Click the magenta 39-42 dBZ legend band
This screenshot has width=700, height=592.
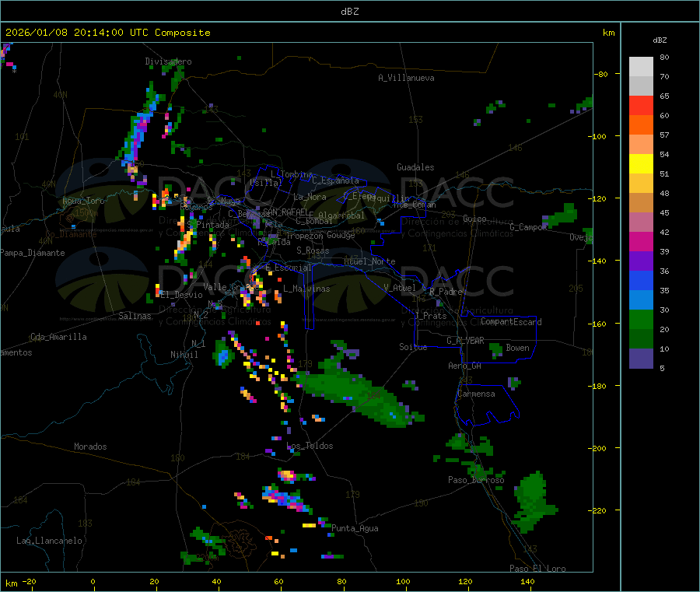pos(641,241)
